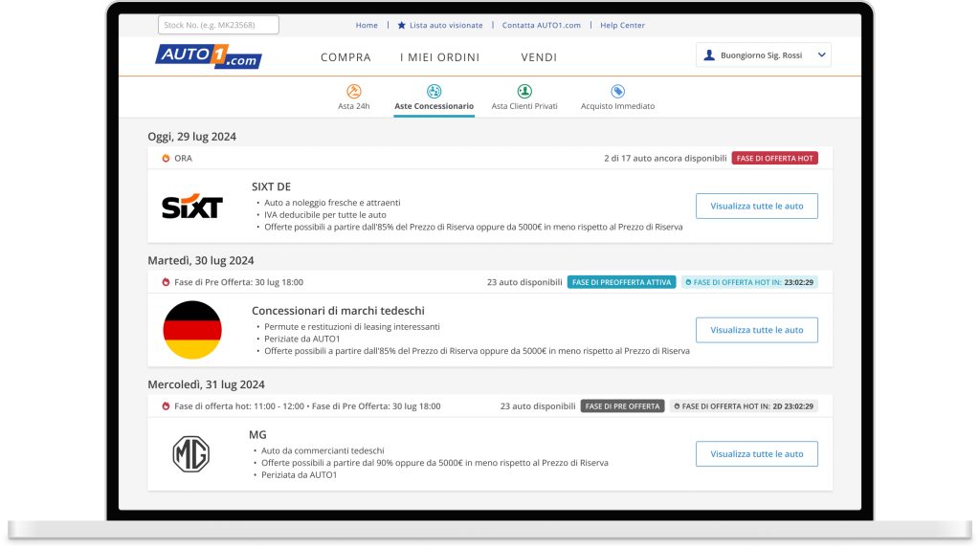Click the FASE DI OFFERTA HOT red badge

pyautogui.click(x=775, y=158)
